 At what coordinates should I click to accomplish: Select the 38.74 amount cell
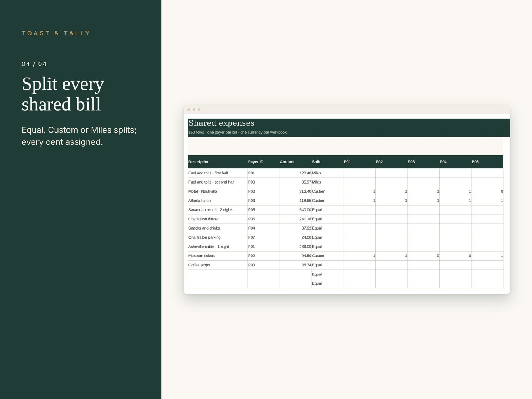click(x=296, y=265)
